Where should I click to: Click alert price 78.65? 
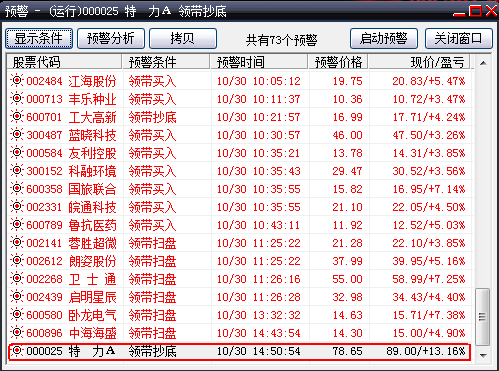(x=347, y=351)
